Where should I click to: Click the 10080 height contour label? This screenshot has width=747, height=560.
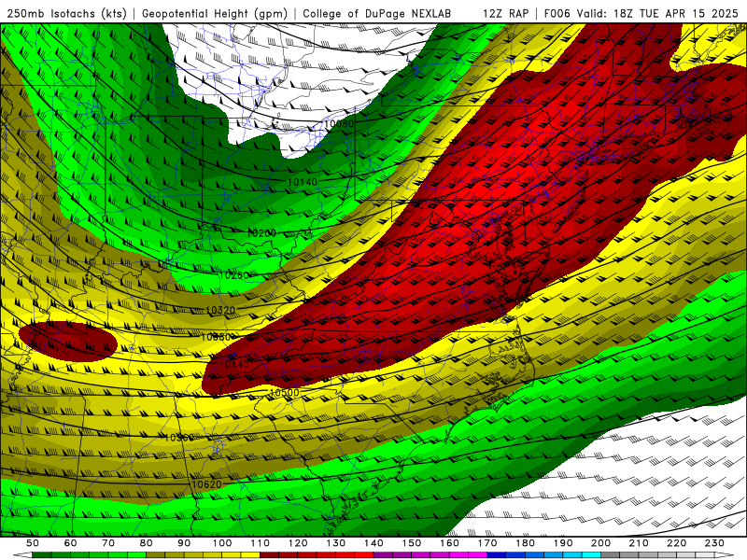click(x=339, y=124)
